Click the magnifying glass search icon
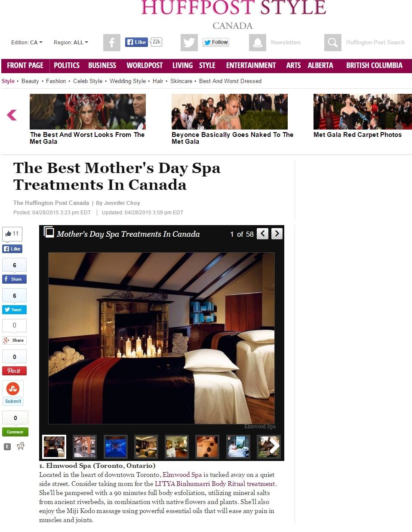This screenshot has height=532, width=412. click(x=333, y=43)
